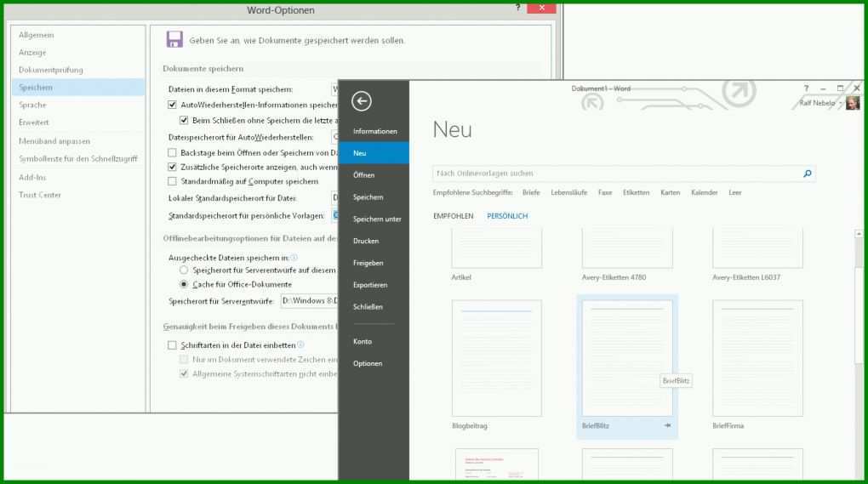Open Informationen in the backstage menu
Screen dimensions: 868x484
click(x=374, y=132)
